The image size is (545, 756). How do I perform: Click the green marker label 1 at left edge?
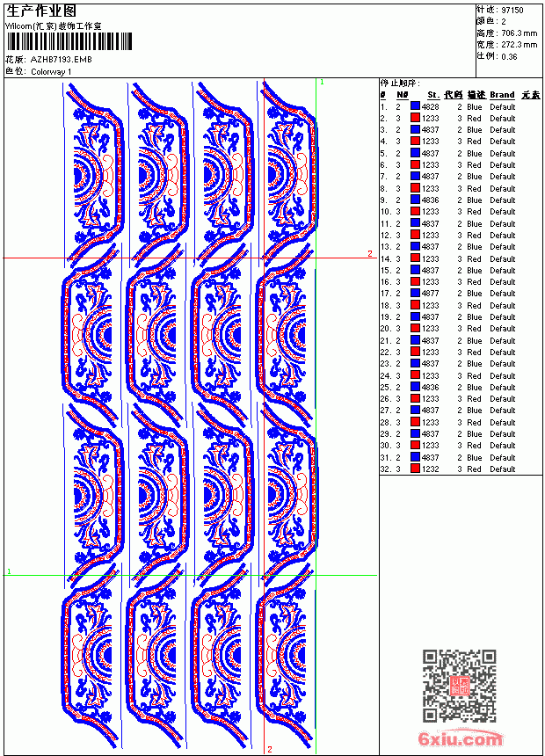9,571
